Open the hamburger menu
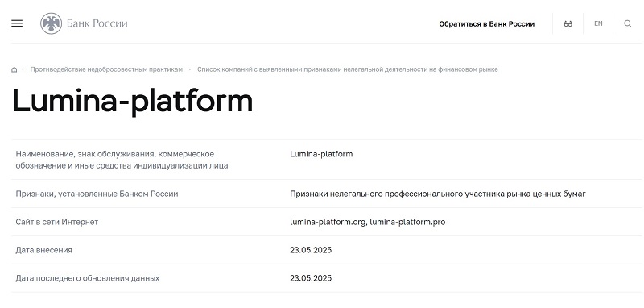This screenshot has width=644, height=308. 17,23
